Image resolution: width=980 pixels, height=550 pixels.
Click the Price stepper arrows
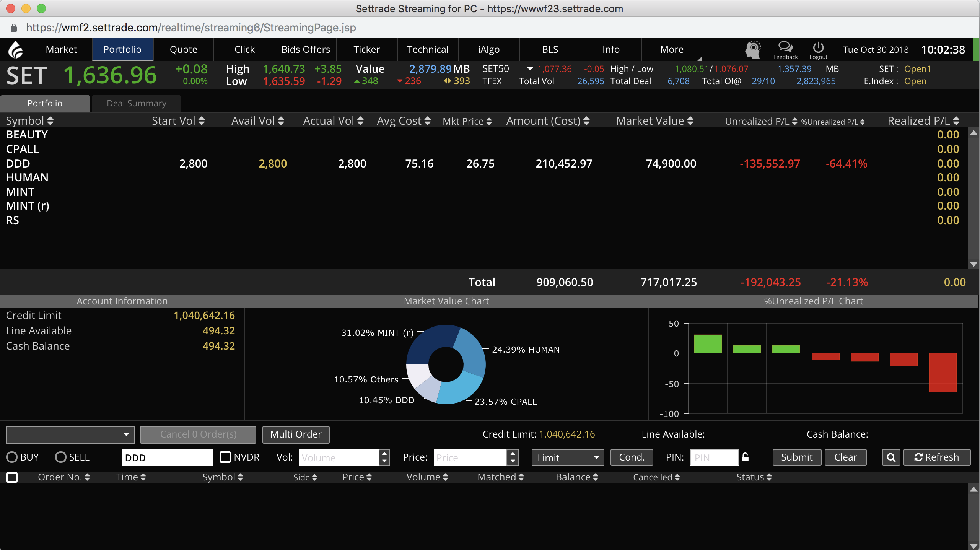[513, 457]
